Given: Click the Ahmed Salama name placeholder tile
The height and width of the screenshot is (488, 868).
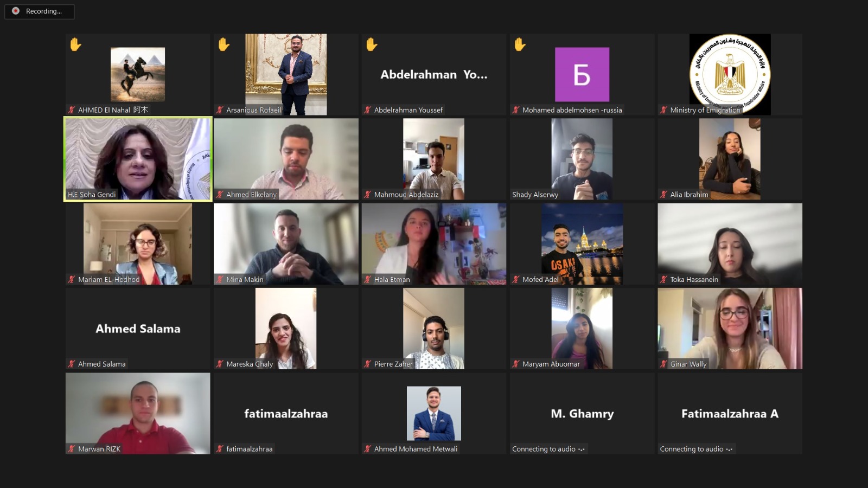Looking at the screenshot, I should tap(138, 329).
